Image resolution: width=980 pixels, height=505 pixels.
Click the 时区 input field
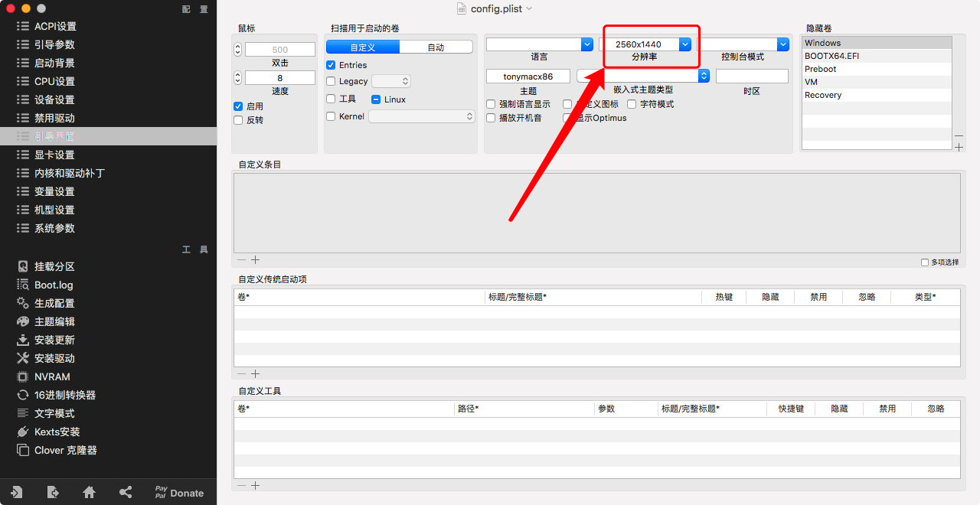point(752,77)
